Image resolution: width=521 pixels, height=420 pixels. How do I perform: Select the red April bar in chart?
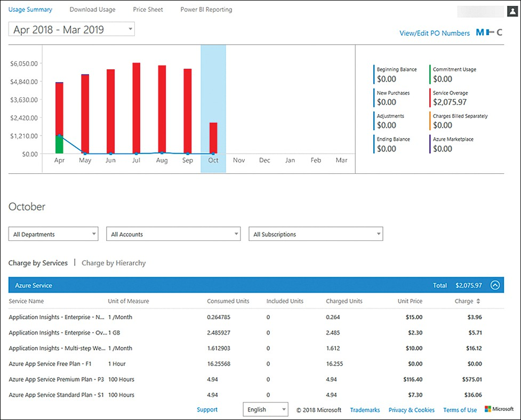[x=60, y=109]
